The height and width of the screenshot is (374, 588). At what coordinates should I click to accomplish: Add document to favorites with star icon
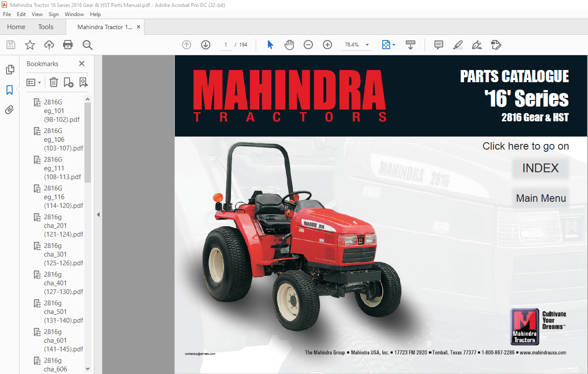(x=30, y=45)
